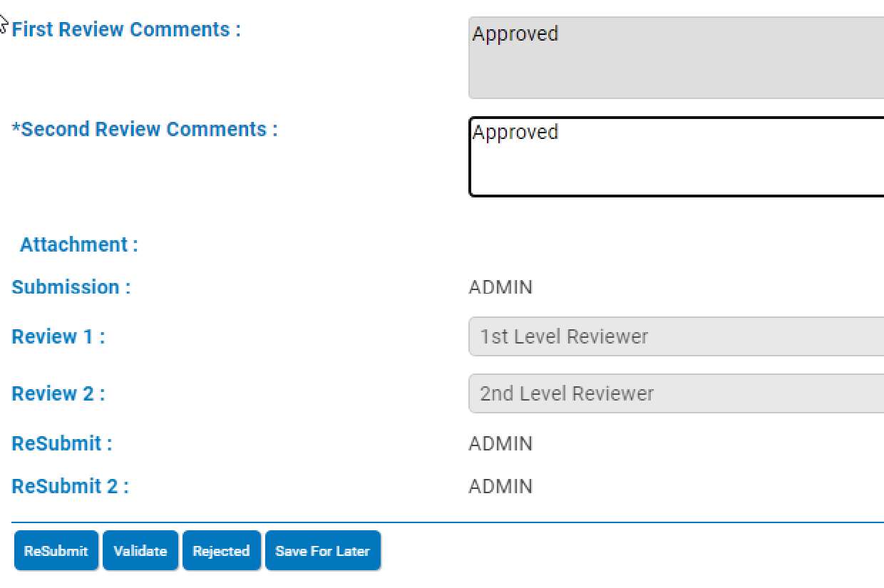This screenshot has width=884, height=588.
Task: Click the Rejected button
Action: point(221,551)
